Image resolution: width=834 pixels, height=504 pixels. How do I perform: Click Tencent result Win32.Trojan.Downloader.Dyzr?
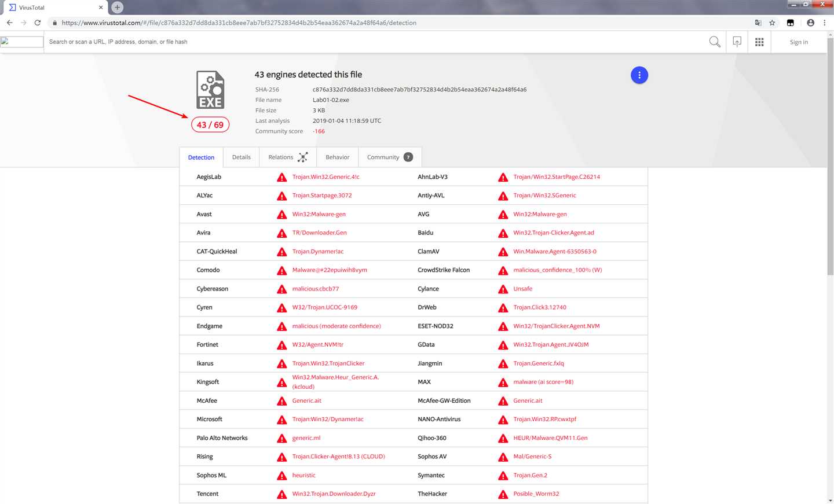334,494
